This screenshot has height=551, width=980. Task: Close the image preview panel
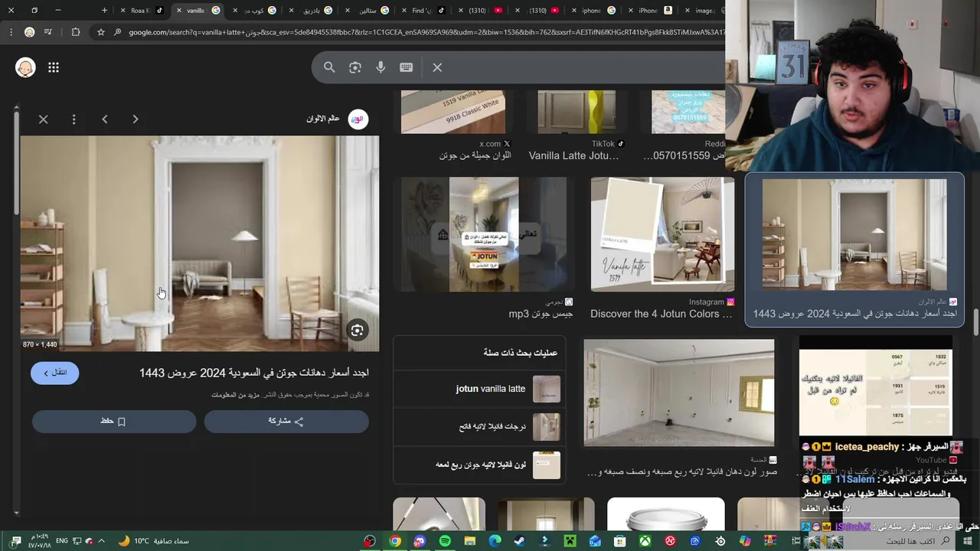click(44, 119)
